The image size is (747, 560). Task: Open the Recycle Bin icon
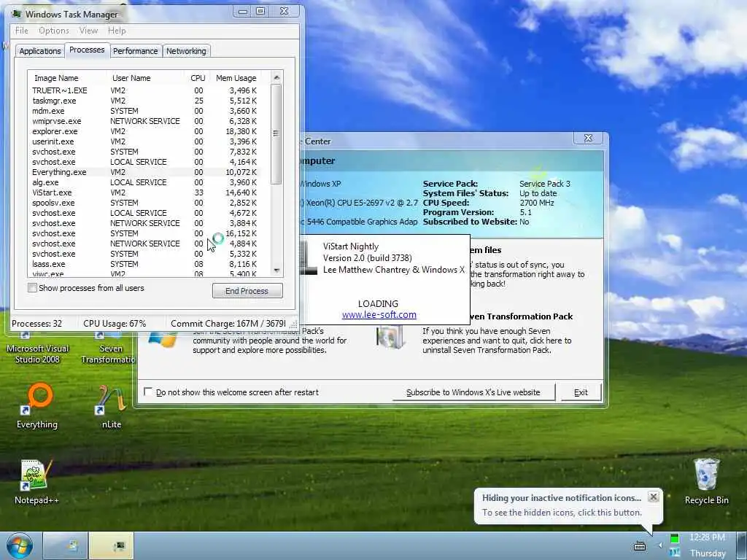tap(706, 481)
